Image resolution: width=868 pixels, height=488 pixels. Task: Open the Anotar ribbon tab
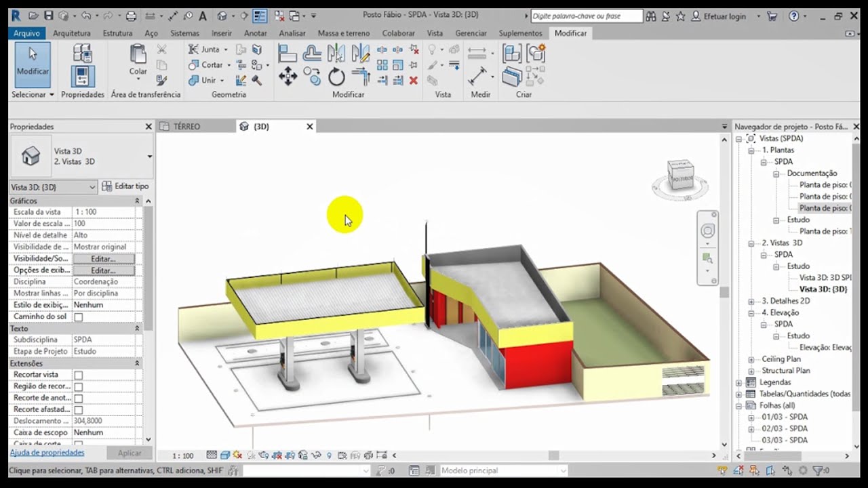256,33
